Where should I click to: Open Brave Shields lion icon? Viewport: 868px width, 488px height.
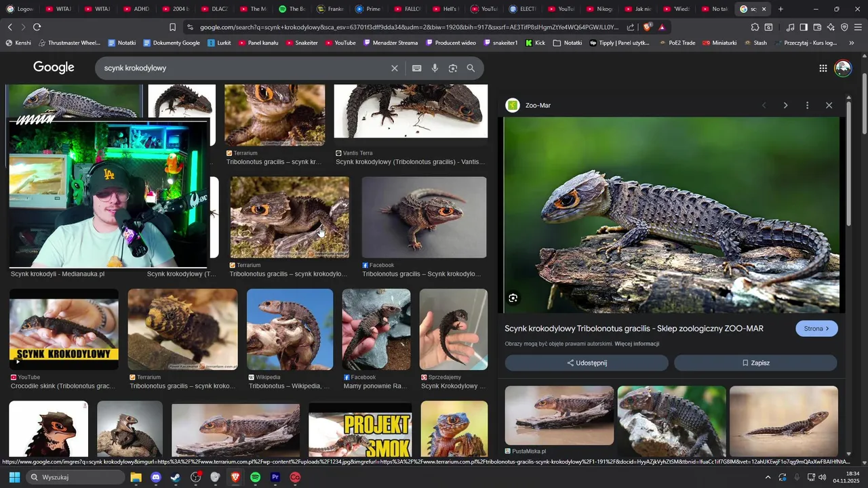tap(647, 27)
